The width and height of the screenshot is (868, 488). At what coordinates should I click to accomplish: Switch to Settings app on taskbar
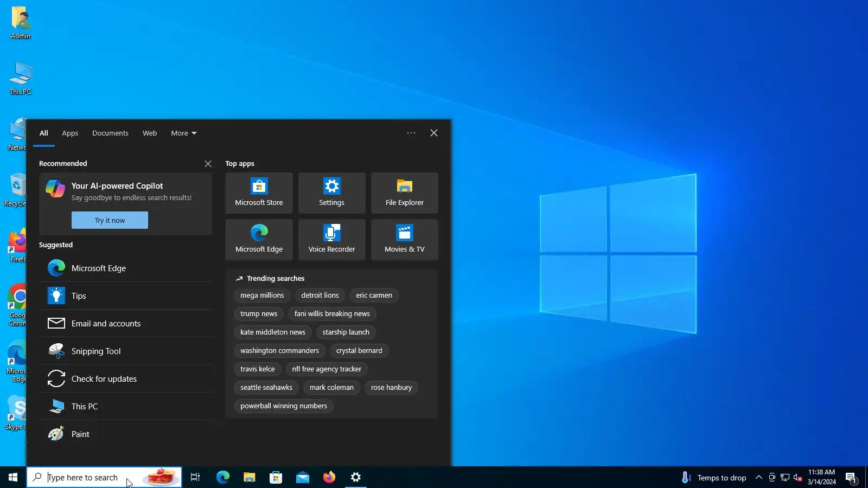[x=355, y=477]
